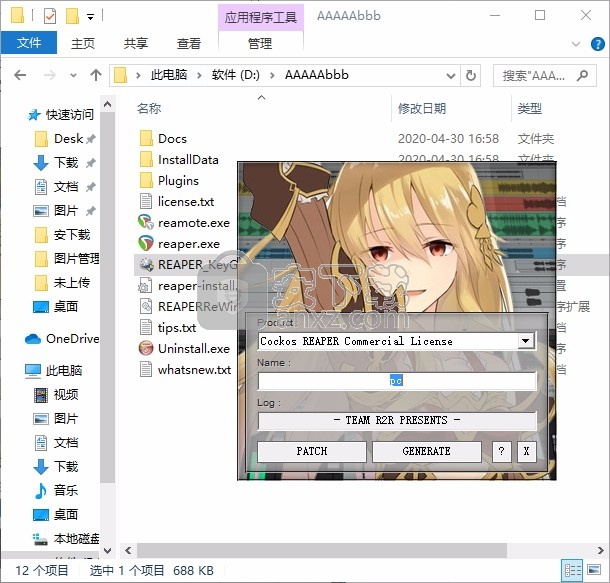The image size is (610, 583).
Task: Select the 应用程序工具 contextual tab
Action: [x=260, y=17]
